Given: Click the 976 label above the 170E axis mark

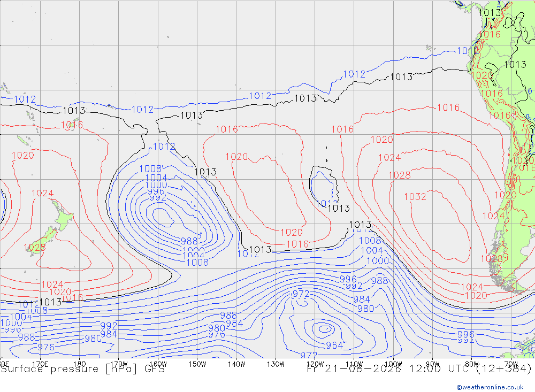Looking at the screenshot, I should coord(46,347).
